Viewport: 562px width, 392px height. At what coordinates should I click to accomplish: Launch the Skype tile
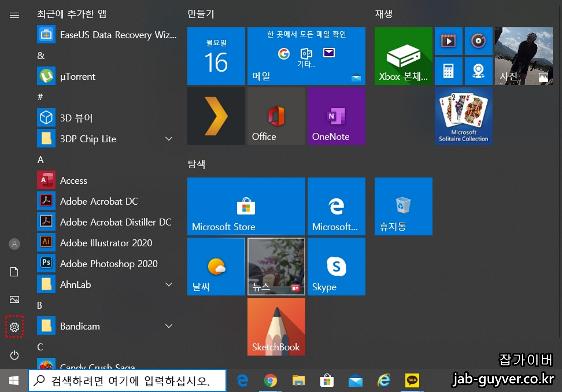[336, 266]
